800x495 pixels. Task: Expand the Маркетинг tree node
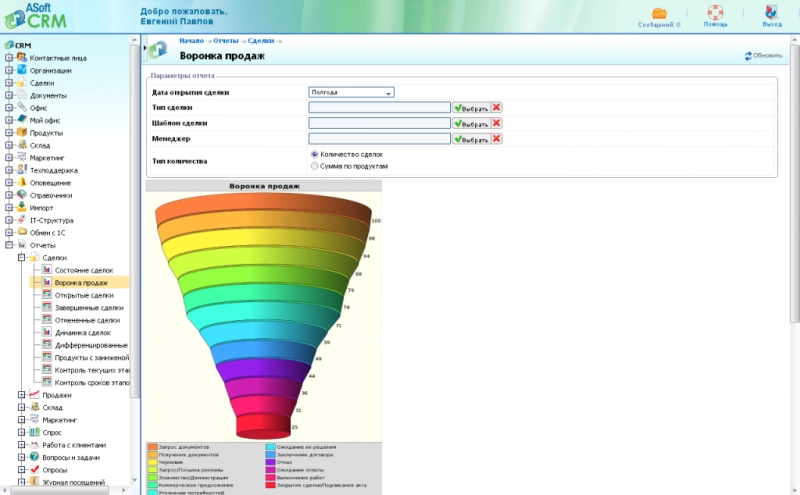pyautogui.click(x=9, y=158)
